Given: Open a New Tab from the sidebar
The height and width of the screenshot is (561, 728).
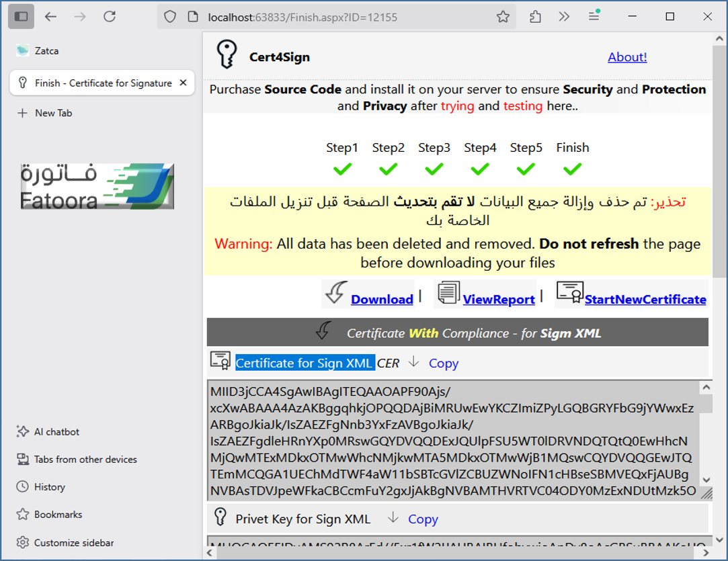Looking at the screenshot, I should click(53, 113).
